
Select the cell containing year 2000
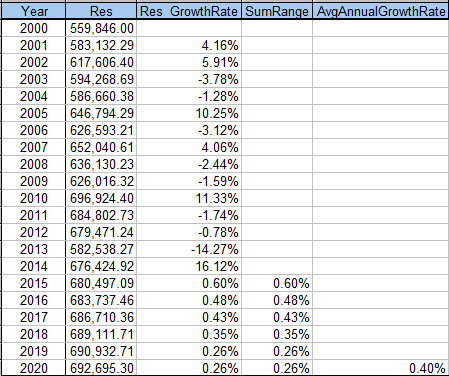point(33,28)
